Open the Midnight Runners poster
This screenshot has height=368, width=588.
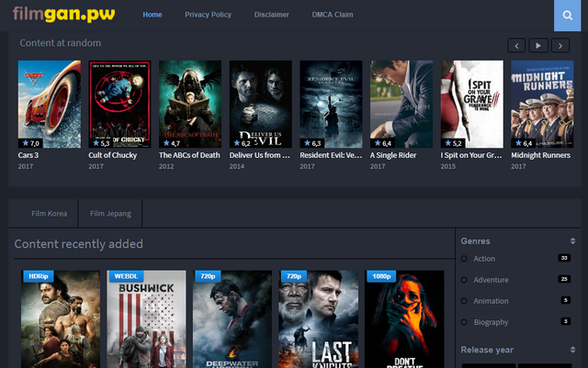[542, 105]
